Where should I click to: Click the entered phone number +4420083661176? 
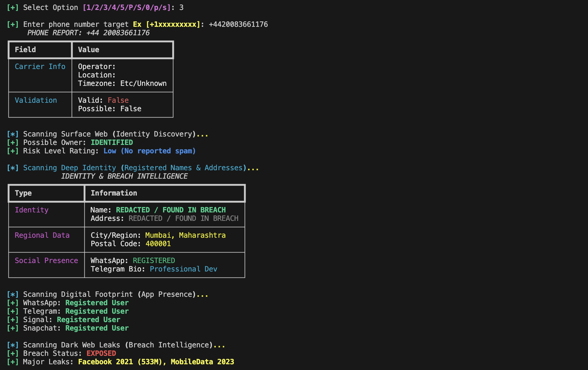[x=238, y=24]
